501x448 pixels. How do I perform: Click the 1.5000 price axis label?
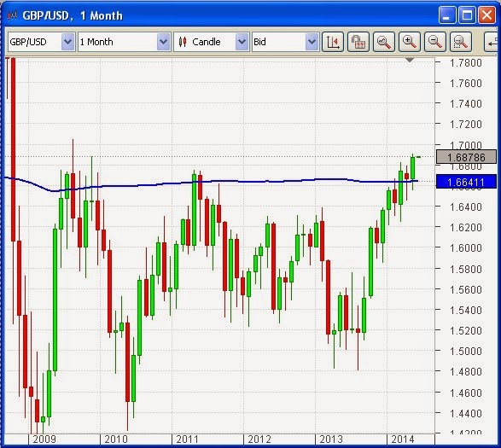click(465, 352)
